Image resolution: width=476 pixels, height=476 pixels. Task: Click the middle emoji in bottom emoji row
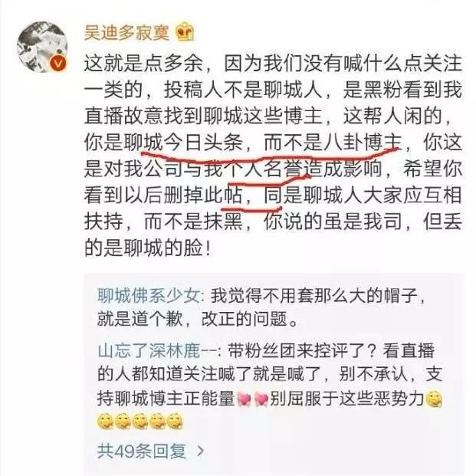[x=140, y=422]
